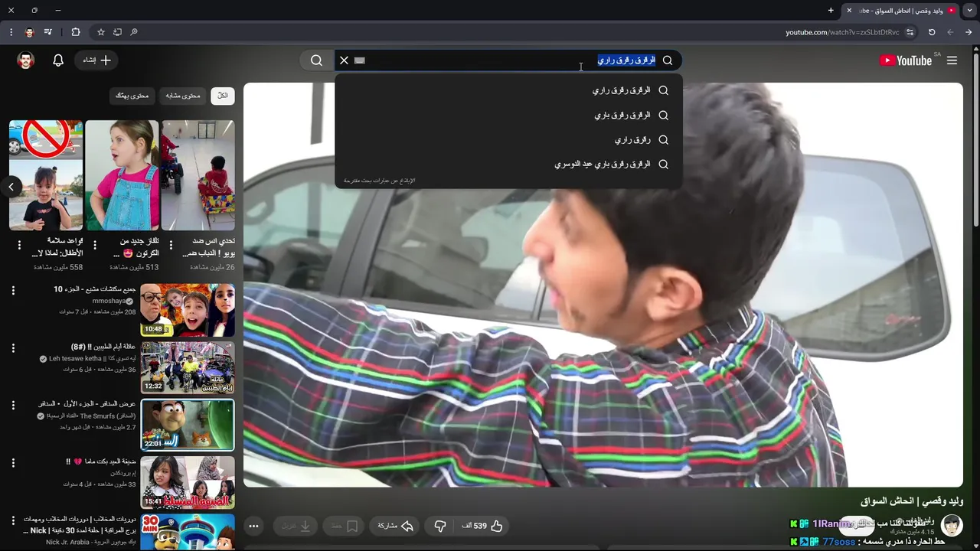
Task: Select suggestion رفرق راري
Action: coord(508,139)
